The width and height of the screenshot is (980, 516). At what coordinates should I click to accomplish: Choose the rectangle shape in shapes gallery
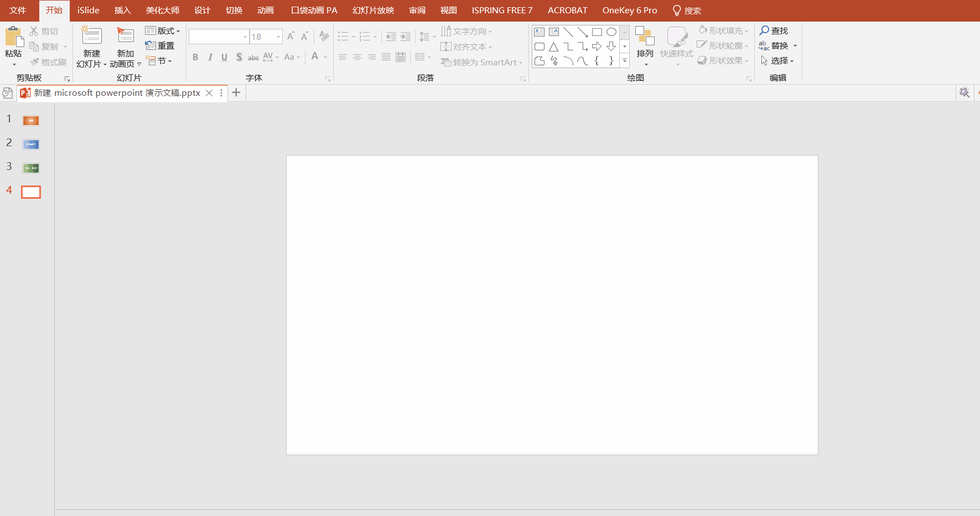tap(597, 32)
